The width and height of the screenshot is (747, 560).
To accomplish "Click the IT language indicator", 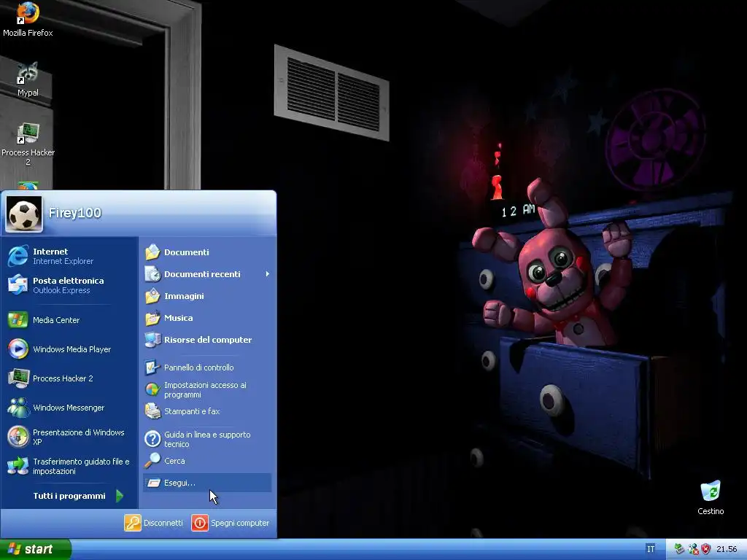I will 650,549.
